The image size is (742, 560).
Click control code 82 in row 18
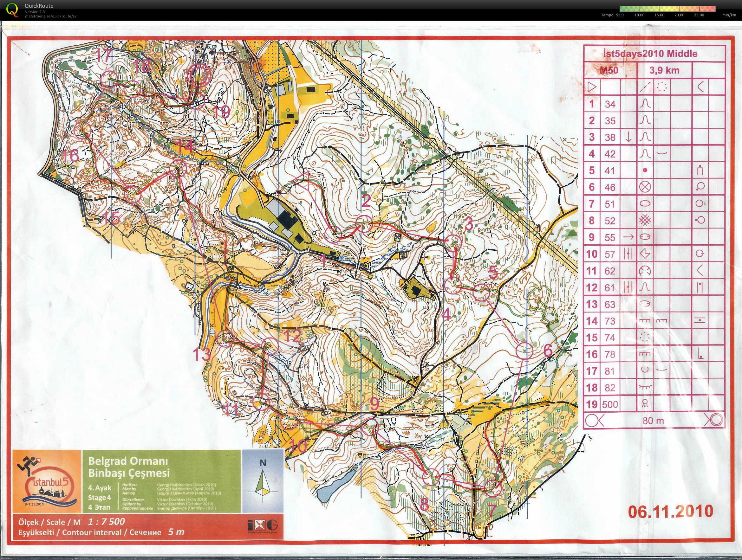tap(610, 388)
